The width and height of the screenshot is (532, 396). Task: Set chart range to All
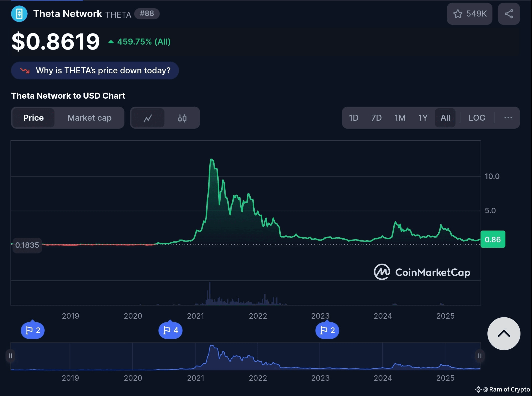[x=445, y=118]
